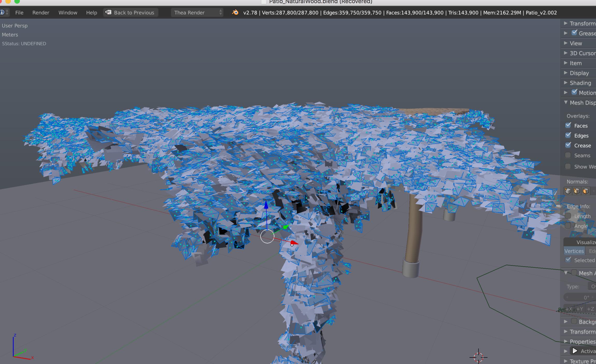Viewport: 596px width, 364px height.
Task: Open the Window menu
Action: point(68,12)
